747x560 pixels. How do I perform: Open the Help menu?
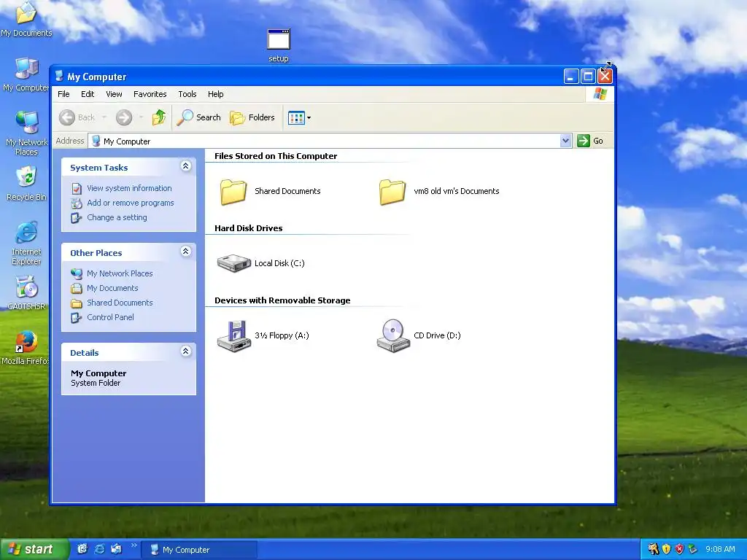coord(215,94)
